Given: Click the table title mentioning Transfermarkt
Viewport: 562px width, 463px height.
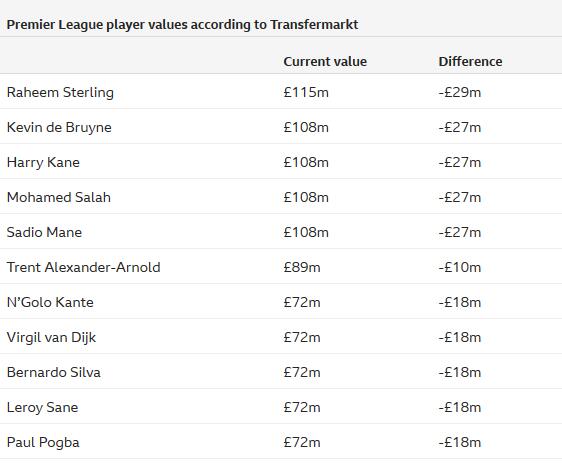Looking at the screenshot, I should click(182, 25).
